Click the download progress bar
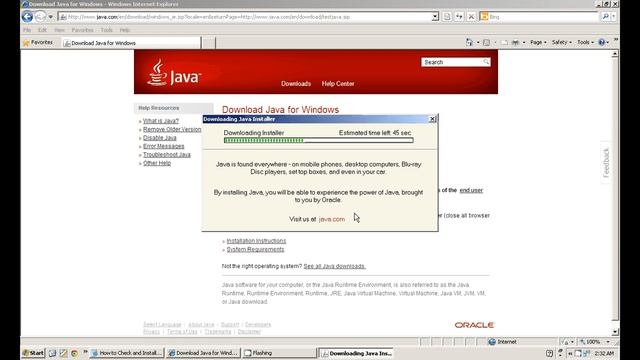 tap(318, 140)
